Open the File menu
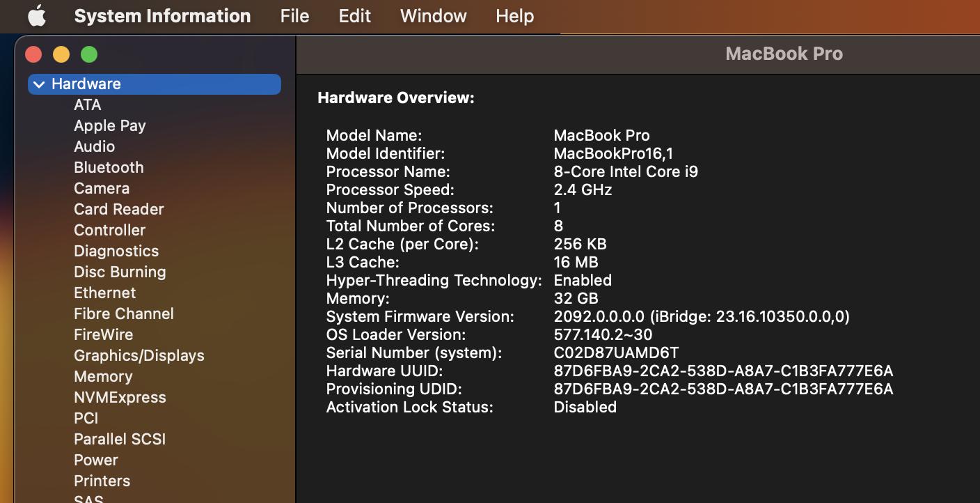This screenshot has width=980, height=503. pos(294,16)
